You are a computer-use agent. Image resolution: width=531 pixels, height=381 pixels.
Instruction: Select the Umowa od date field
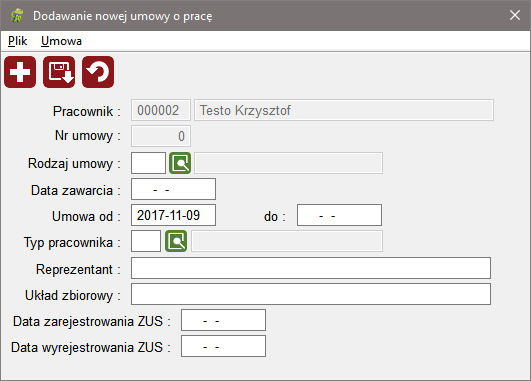(x=173, y=215)
